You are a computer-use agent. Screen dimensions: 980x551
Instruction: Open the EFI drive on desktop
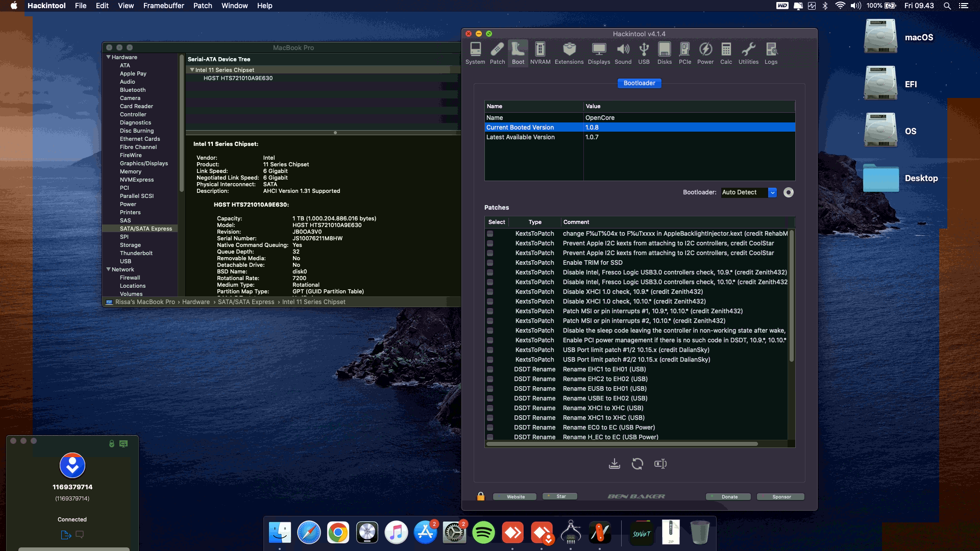(880, 83)
